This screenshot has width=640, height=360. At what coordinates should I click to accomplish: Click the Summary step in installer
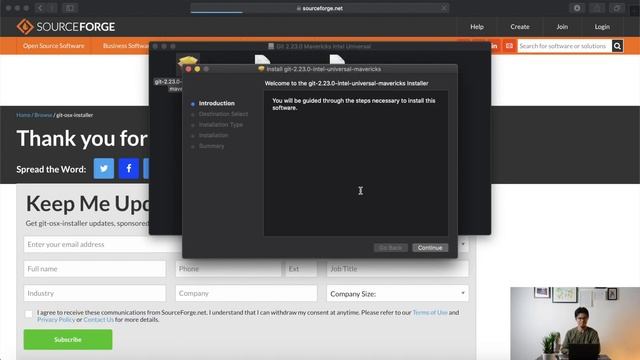point(211,146)
